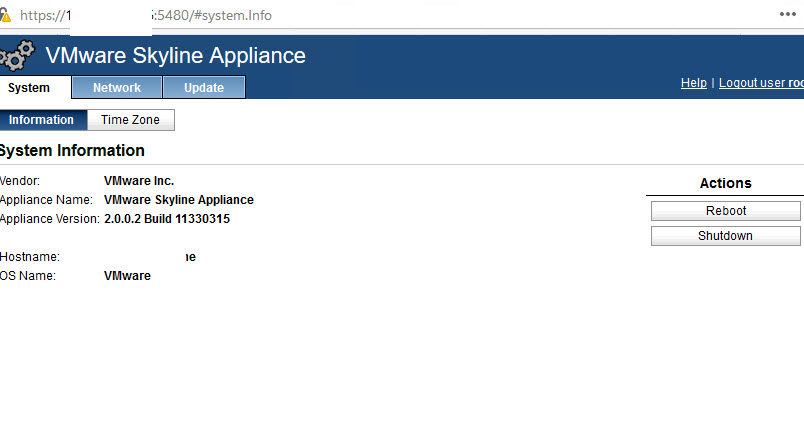
Task: Click the security warning icon in address bar
Action: tap(6, 16)
